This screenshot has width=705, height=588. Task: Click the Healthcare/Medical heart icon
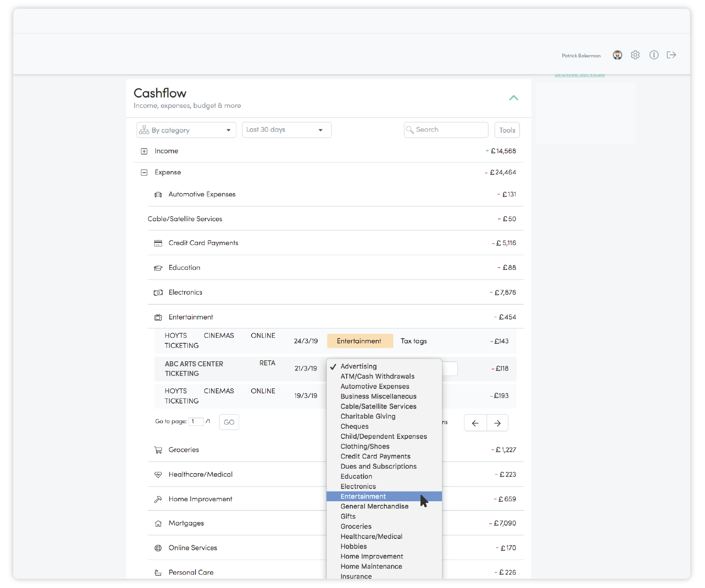pos(158,475)
